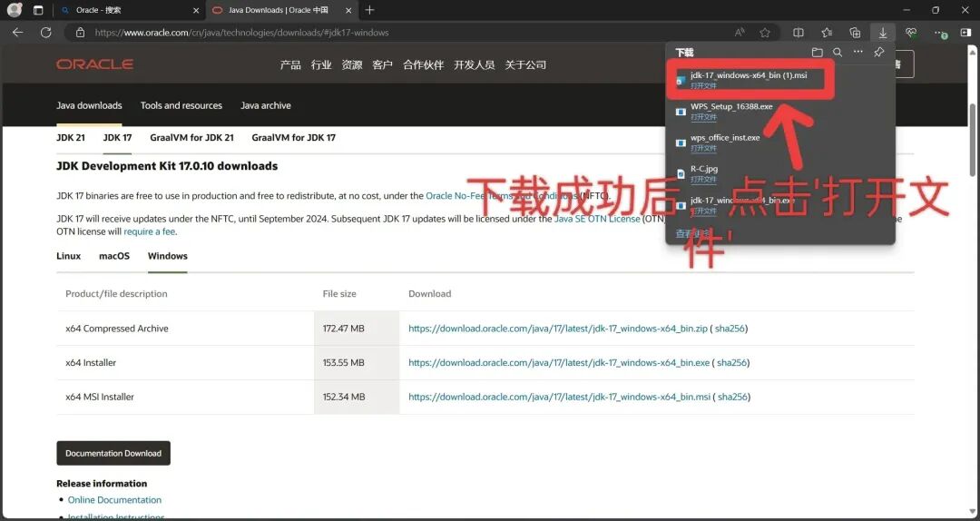Select the Java Downloads browser tab
Viewport: 980px width, 521px height.
pyautogui.click(x=282, y=11)
